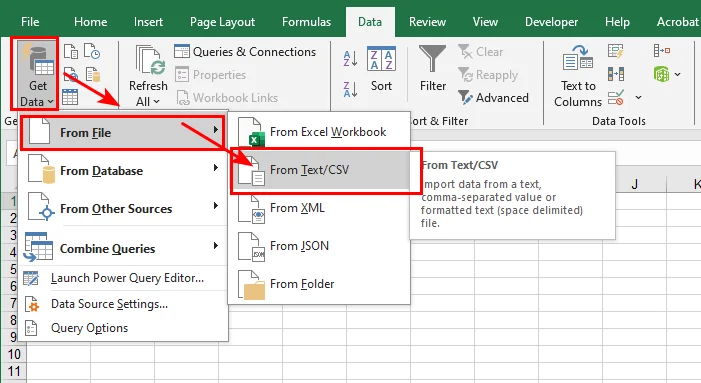Viewport: 701px width, 383px height.
Task: Click the green Data Model icon
Action: tap(662, 74)
